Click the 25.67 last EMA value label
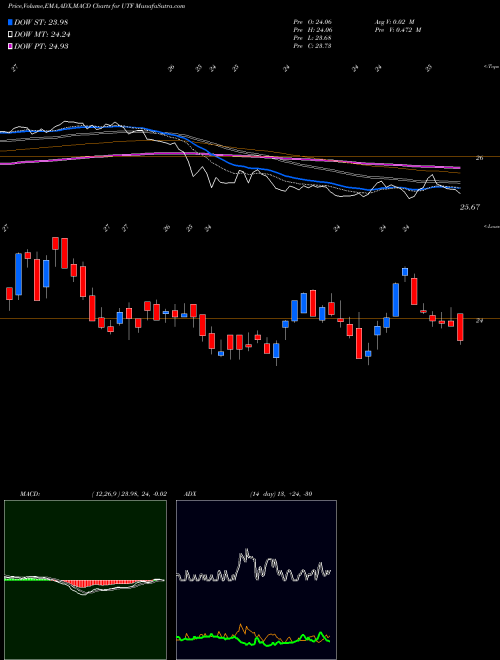Screen dimensions: 500x660 [470, 207]
